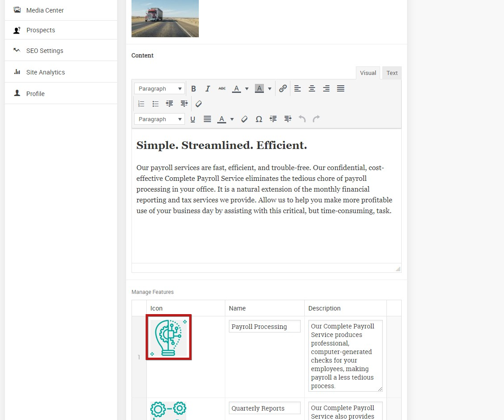Apply italic formatting

click(x=208, y=89)
